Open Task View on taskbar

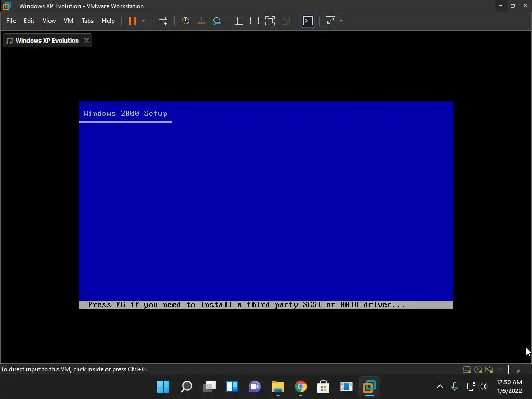pos(209,387)
